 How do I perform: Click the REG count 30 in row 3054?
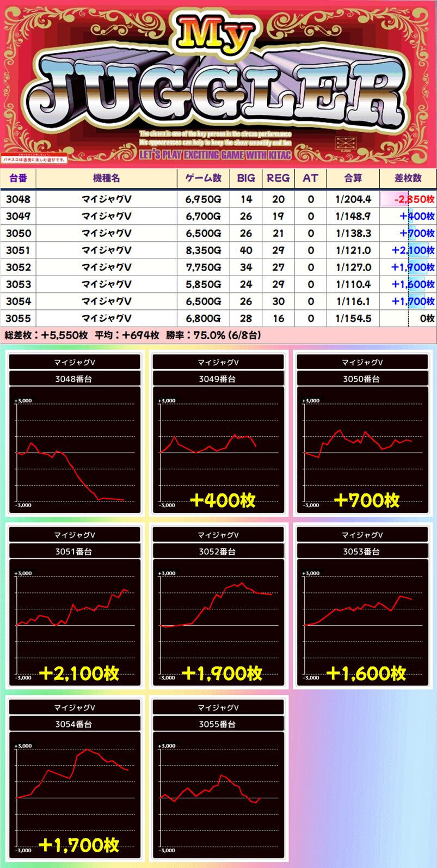[278, 301]
